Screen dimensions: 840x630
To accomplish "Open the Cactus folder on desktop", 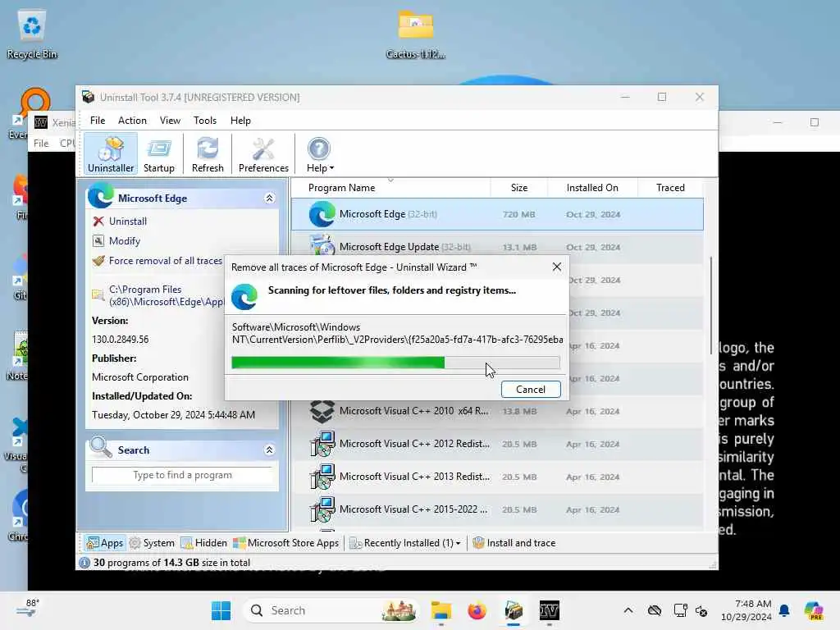I will [x=415, y=34].
